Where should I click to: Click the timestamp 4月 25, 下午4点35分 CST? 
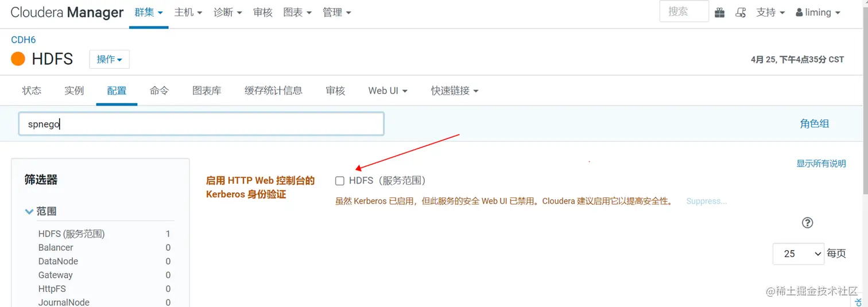(x=797, y=59)
